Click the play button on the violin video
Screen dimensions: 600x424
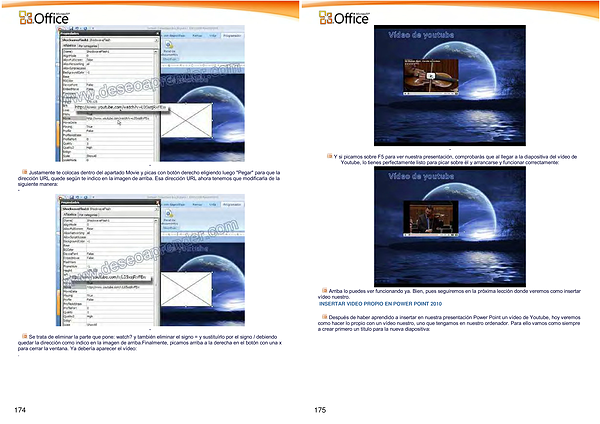pyautogui.click(x=431, y=76)
